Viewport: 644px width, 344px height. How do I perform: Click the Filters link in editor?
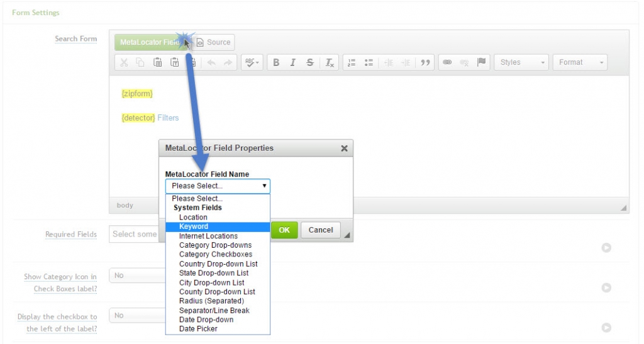[x=168, y=118]
